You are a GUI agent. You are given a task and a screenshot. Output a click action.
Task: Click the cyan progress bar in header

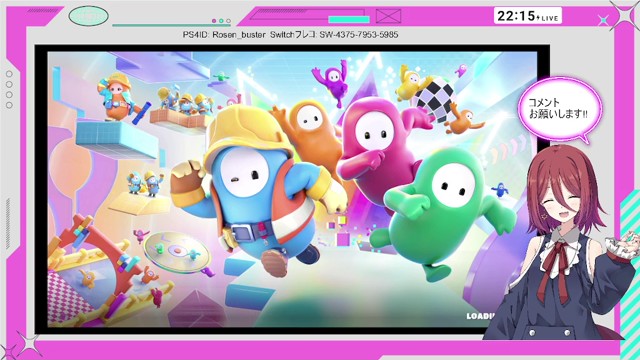(x=349, y=19)
